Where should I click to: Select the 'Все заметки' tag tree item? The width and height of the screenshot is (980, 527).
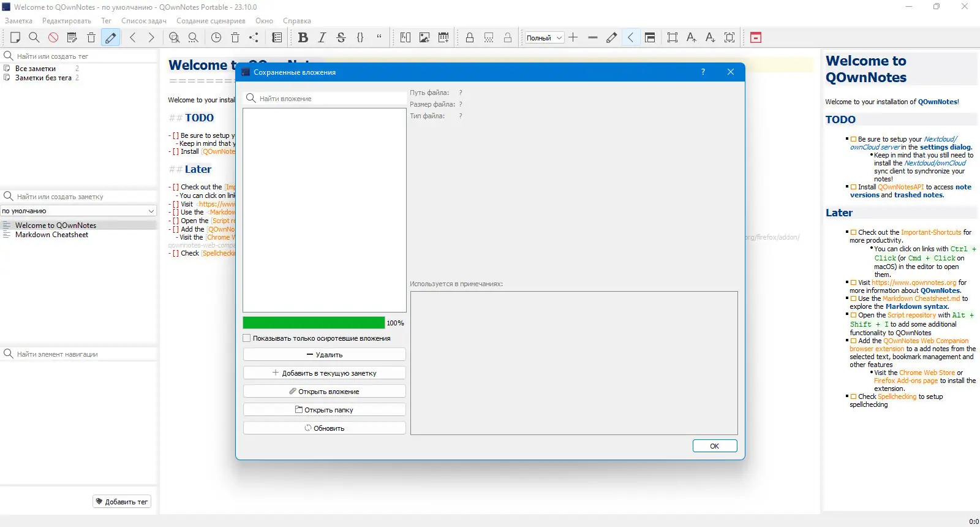(36, 69)
